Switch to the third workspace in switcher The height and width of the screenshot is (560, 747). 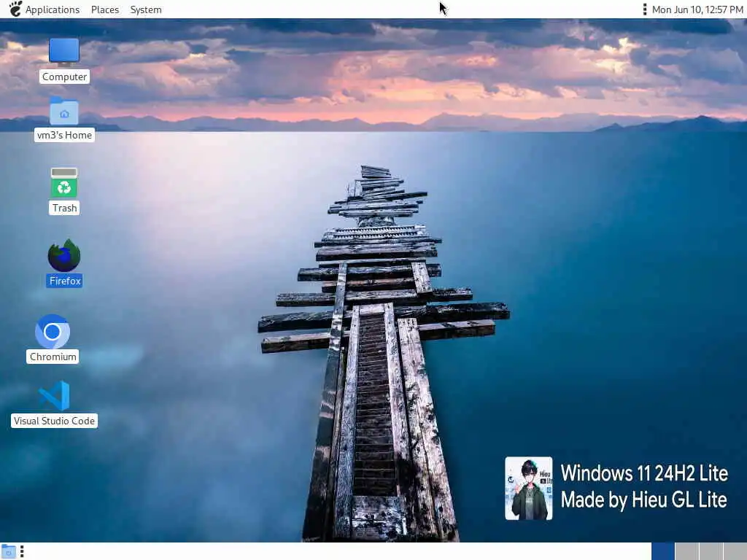point(711,551)
